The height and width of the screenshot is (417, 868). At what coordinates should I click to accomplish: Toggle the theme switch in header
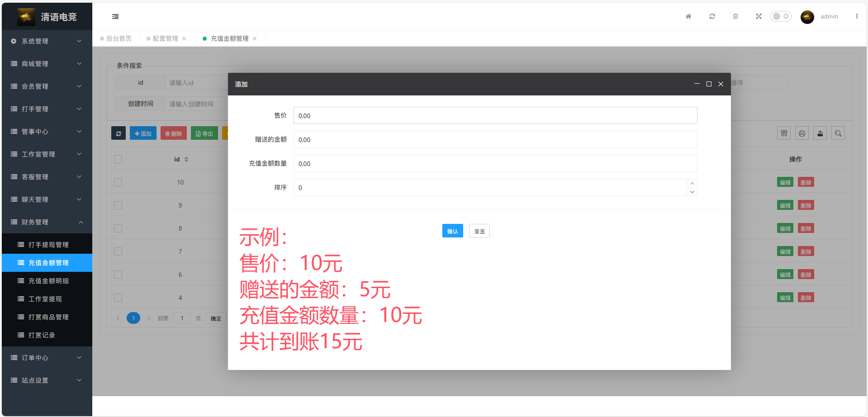pyautogui.click(x=781, y=17)
